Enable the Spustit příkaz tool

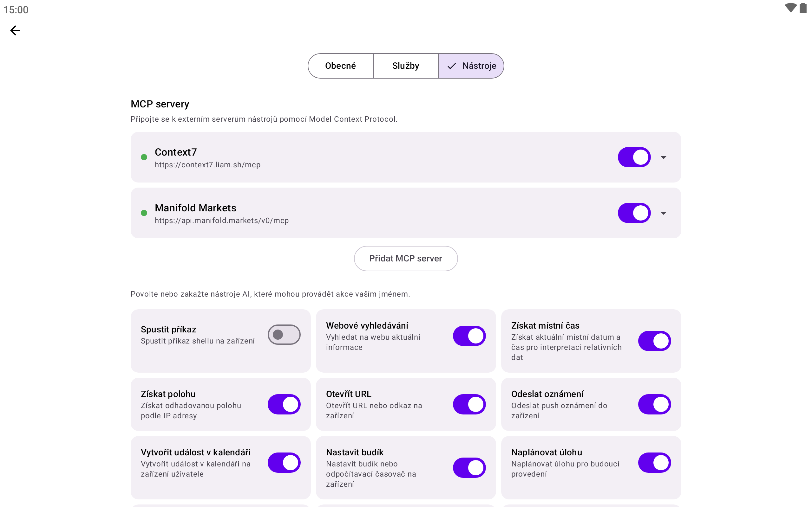pyautogui.click(x=284, y=335)
